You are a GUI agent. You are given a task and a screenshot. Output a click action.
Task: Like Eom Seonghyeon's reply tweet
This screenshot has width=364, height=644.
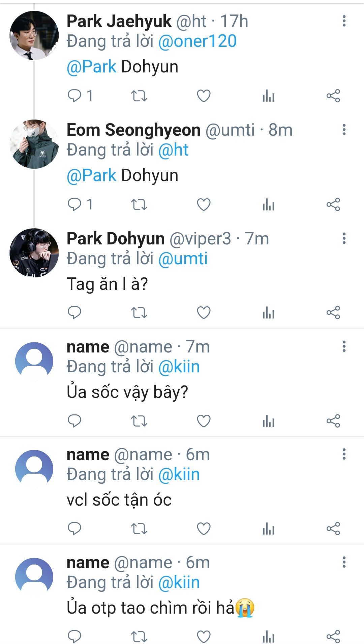(204, 204)
